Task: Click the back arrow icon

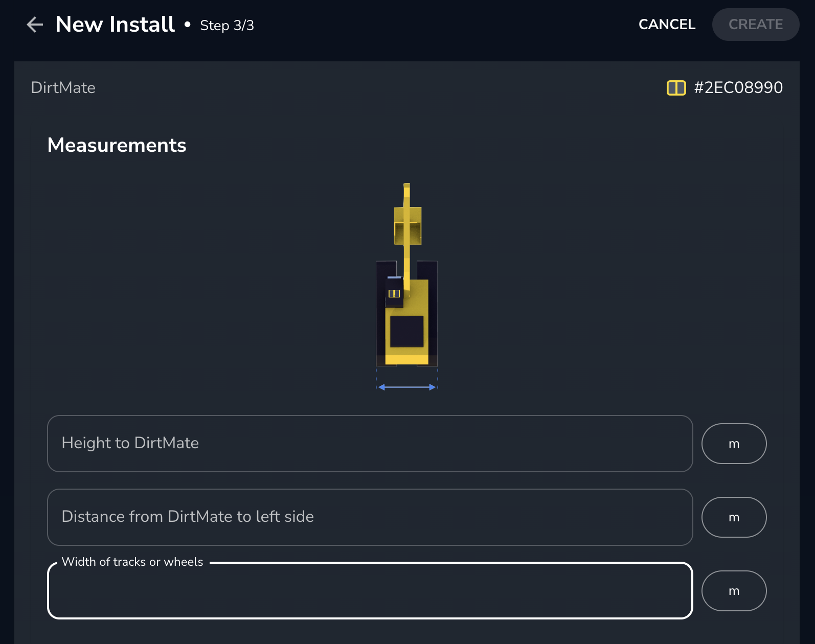Action: click(35, 25)
